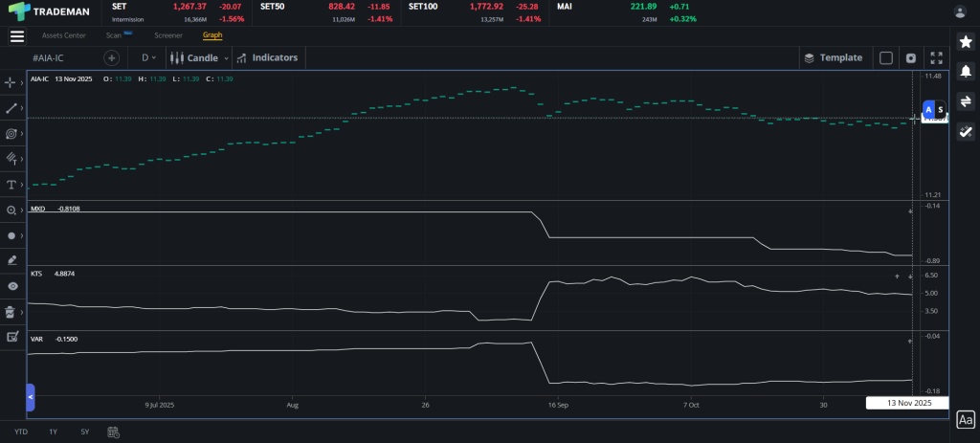The width and height of the screenshot is (980, 443).
Task: Switch the A/S price scale toggle to S
Action: 941,110
